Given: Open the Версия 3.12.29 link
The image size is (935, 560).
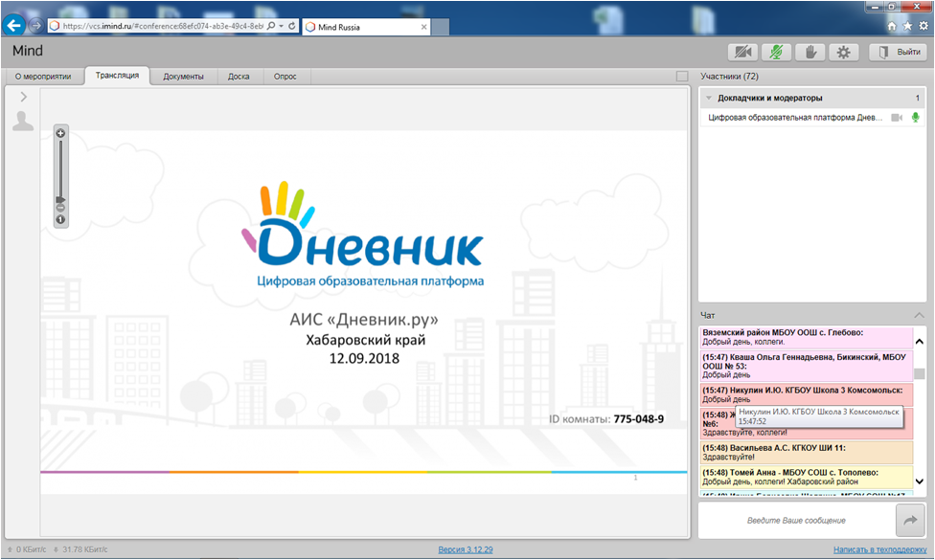Looking at the screenshot, I should click(x=466, y=549).
